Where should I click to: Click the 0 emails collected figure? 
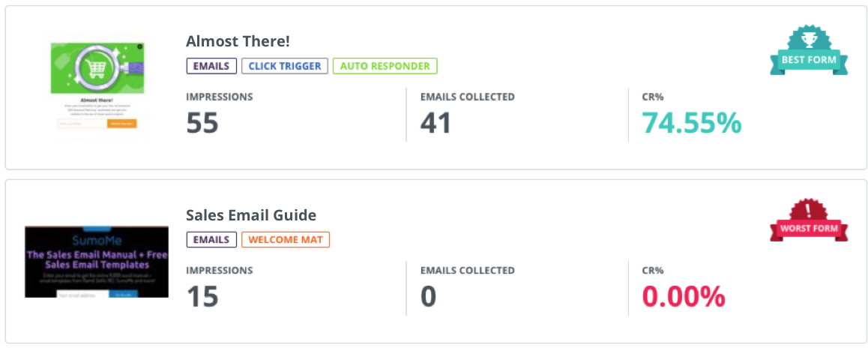coord(428,297)
